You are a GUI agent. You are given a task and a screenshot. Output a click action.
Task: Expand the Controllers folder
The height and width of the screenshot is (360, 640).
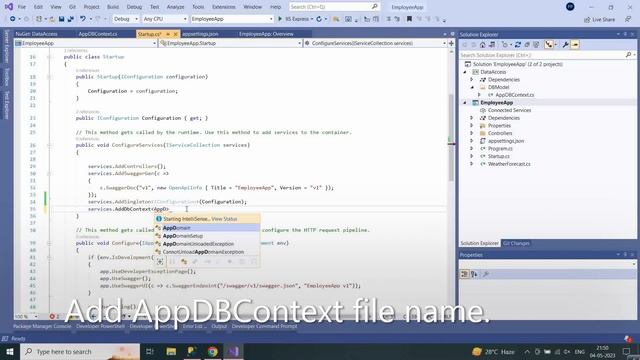pos(472,133)
